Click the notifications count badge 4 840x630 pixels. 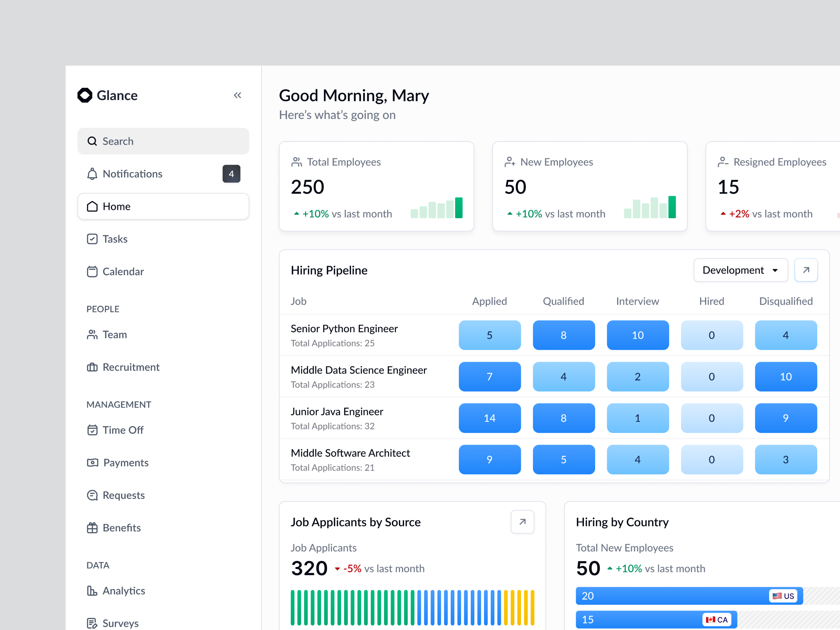[x=231, y=174]
